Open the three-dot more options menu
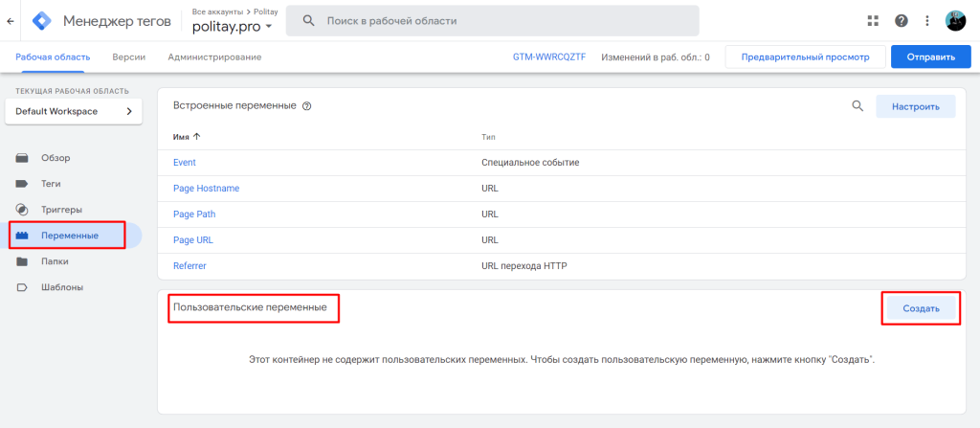This screenshot has height=428, width=980. pyautogui.click(x=927, y=21)
